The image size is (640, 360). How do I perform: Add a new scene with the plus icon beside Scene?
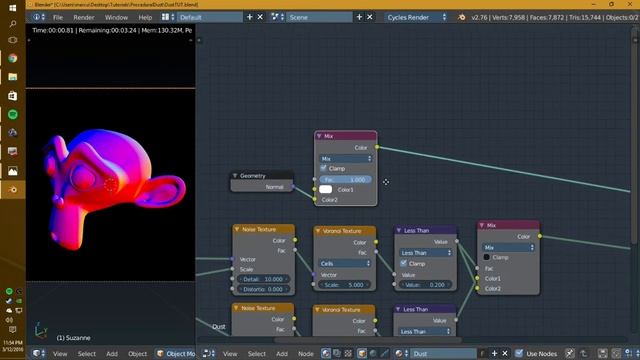coord(359,17)
